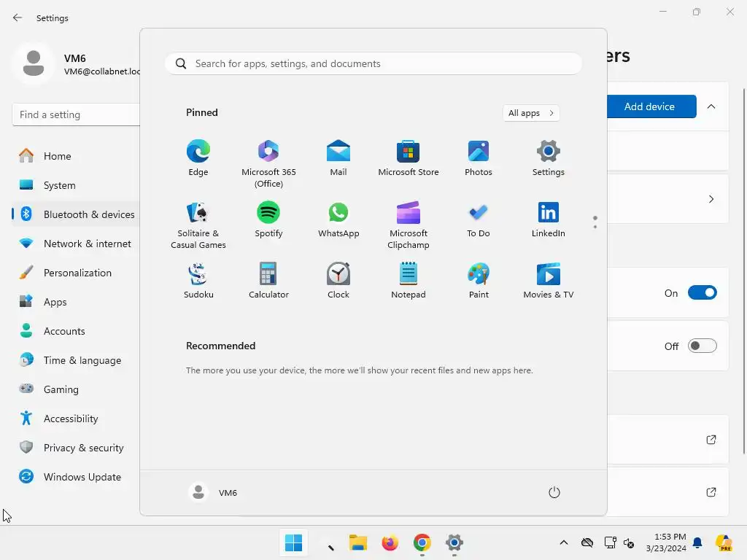747x560 pixels.
Task: Launch Microsoft Clipchamp
Action: (409, 225)
